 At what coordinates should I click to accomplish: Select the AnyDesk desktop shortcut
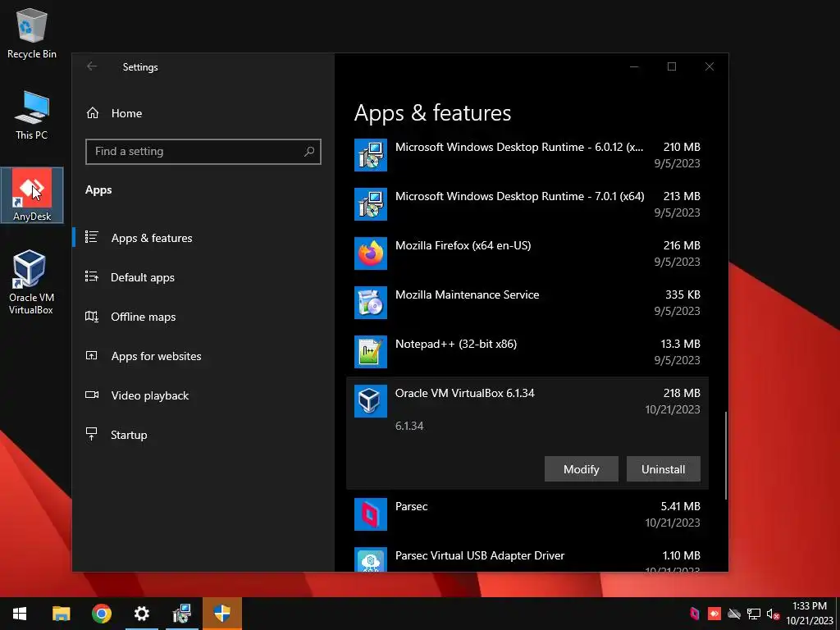click(32, 195)
